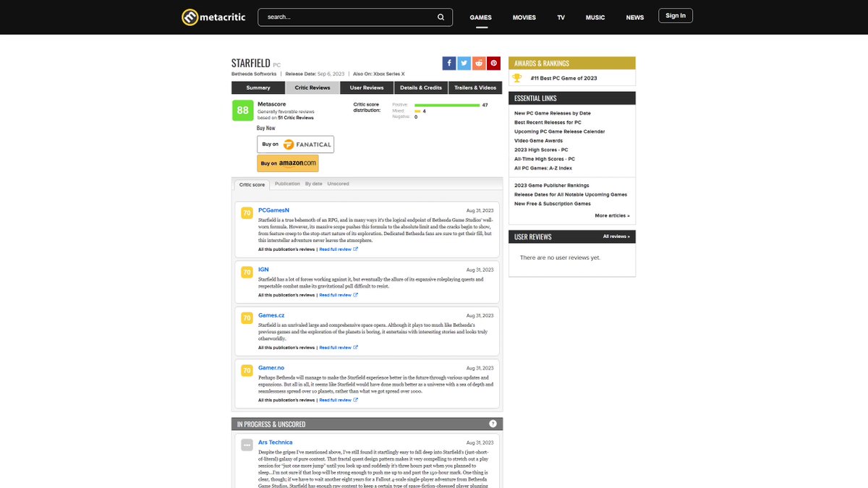Click the IGN score 70 badge

coord(246,271)
